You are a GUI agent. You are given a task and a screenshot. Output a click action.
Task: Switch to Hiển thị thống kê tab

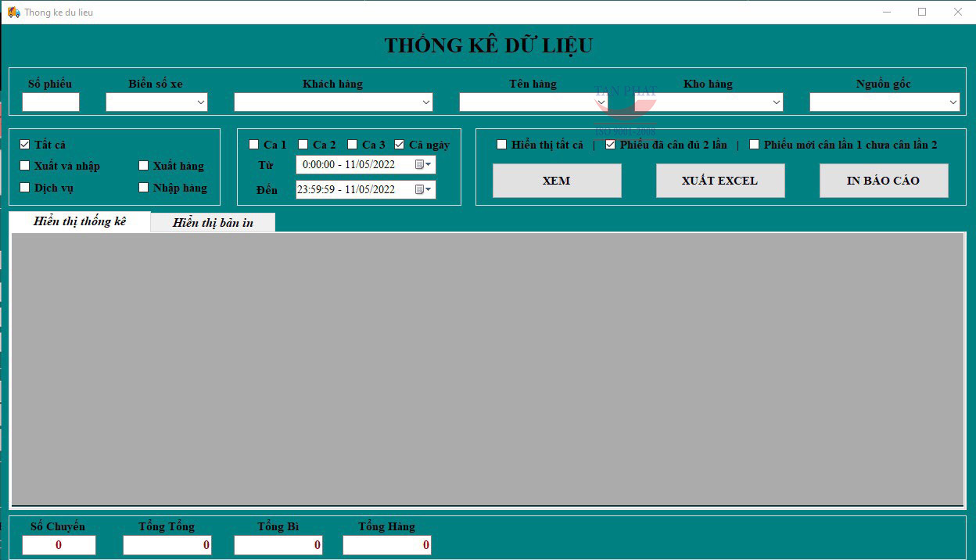pos(80,221)
